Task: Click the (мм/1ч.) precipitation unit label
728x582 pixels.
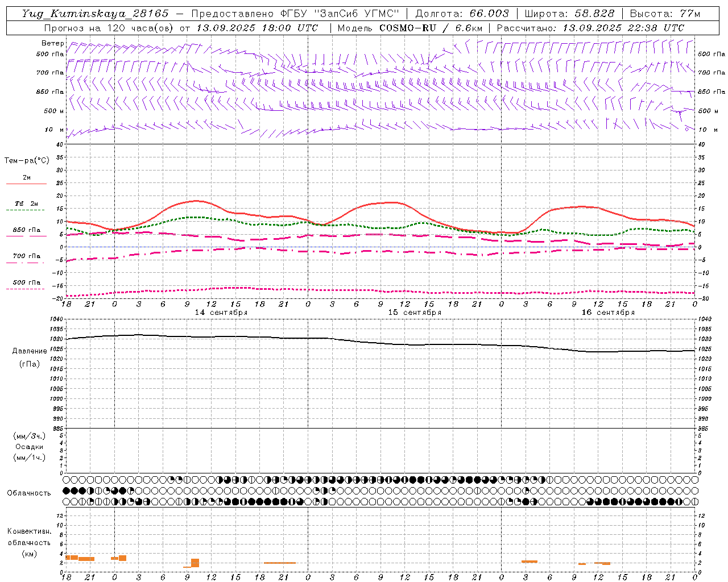Action: pos(30,458)
